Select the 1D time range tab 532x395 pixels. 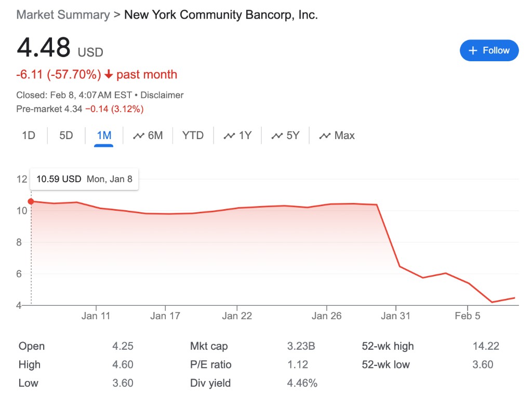point(29,135)
